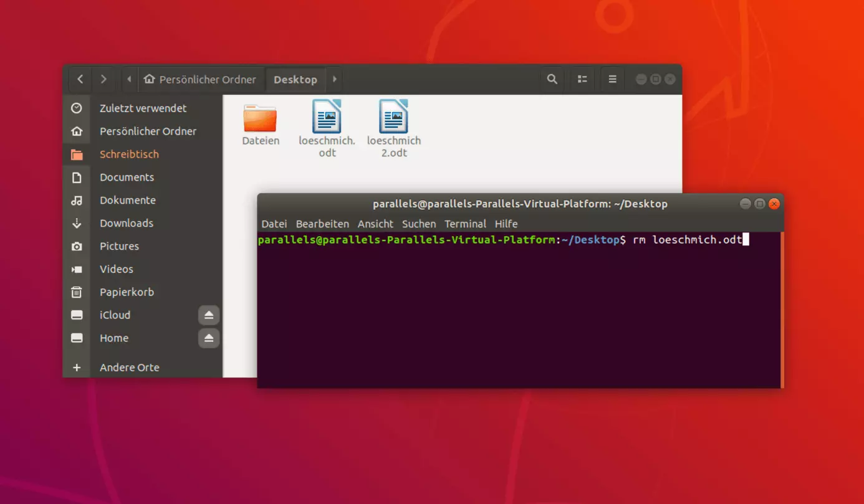
Task: Maximize the file manager window
Action: tap(655, 79)
